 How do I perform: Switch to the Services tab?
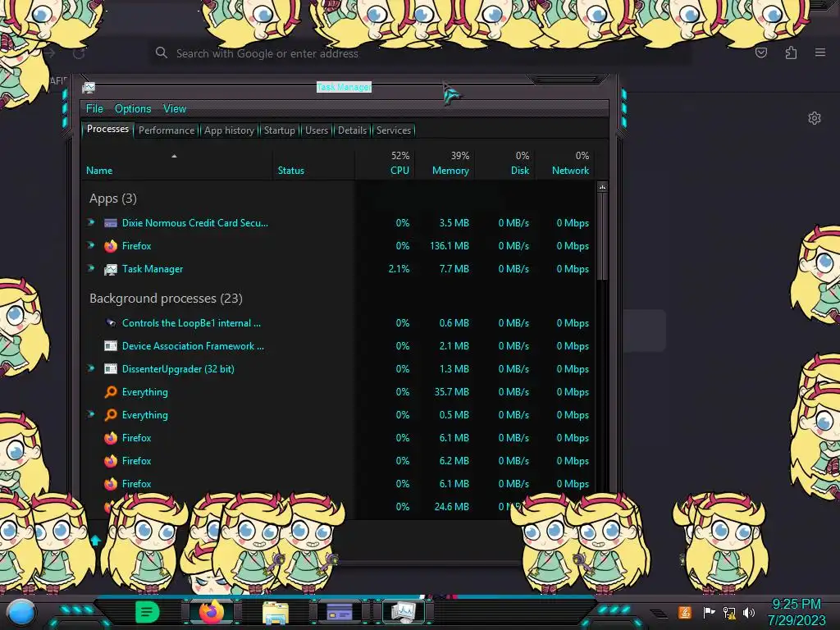pos(394,130)
